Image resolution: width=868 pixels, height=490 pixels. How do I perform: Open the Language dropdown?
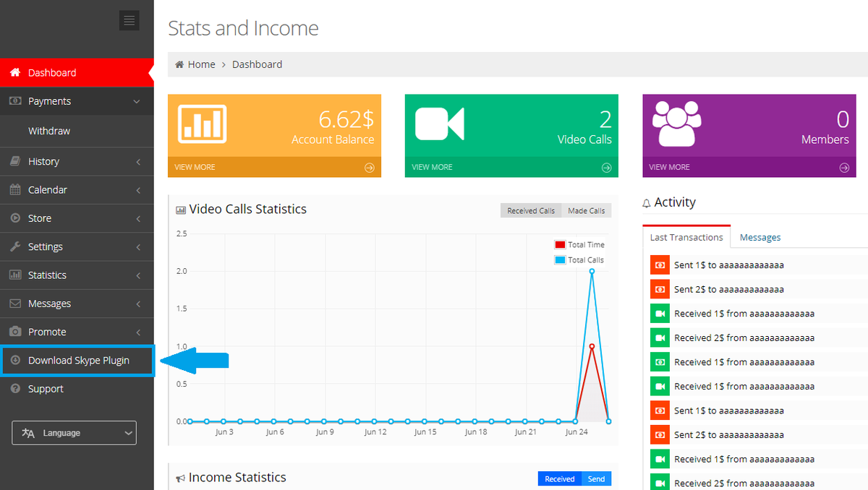click(74, 433)
